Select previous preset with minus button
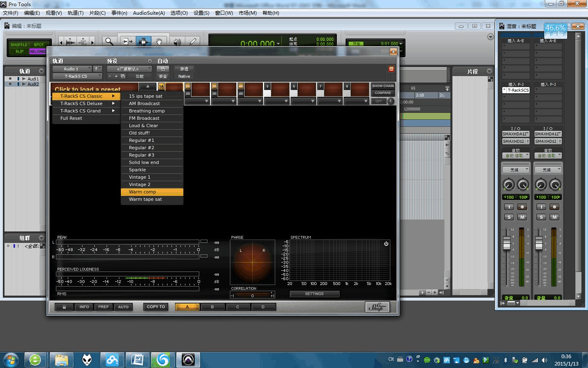Viewport: 588px width, 368px height. [x=109, y=76]
